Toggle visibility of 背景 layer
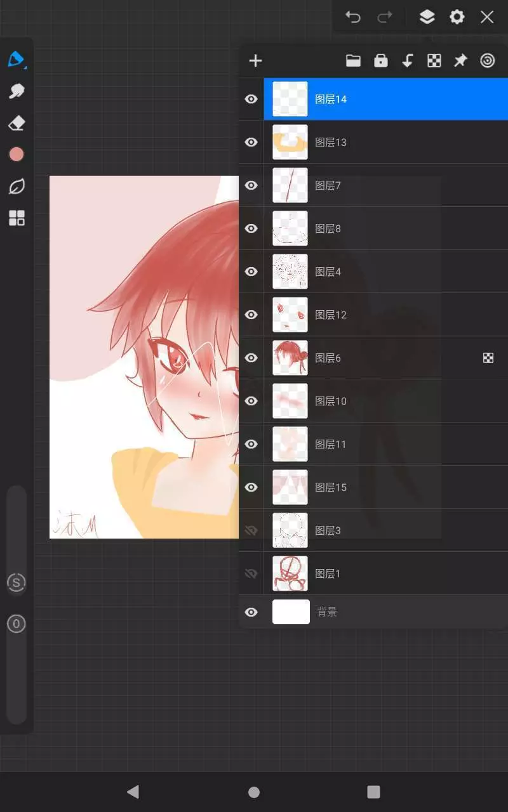Screen dimensions: 508x812 (251, 612)
